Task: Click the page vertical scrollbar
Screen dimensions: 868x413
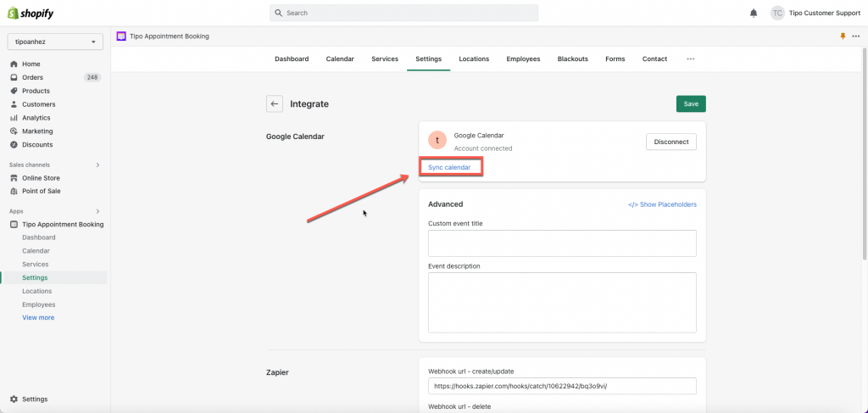Action: click(x=865, y=155)
